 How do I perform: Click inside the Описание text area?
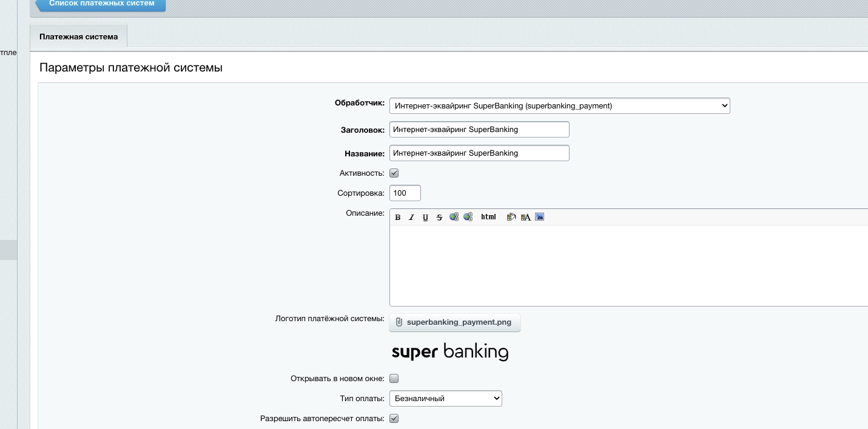[x=628, y=265]
